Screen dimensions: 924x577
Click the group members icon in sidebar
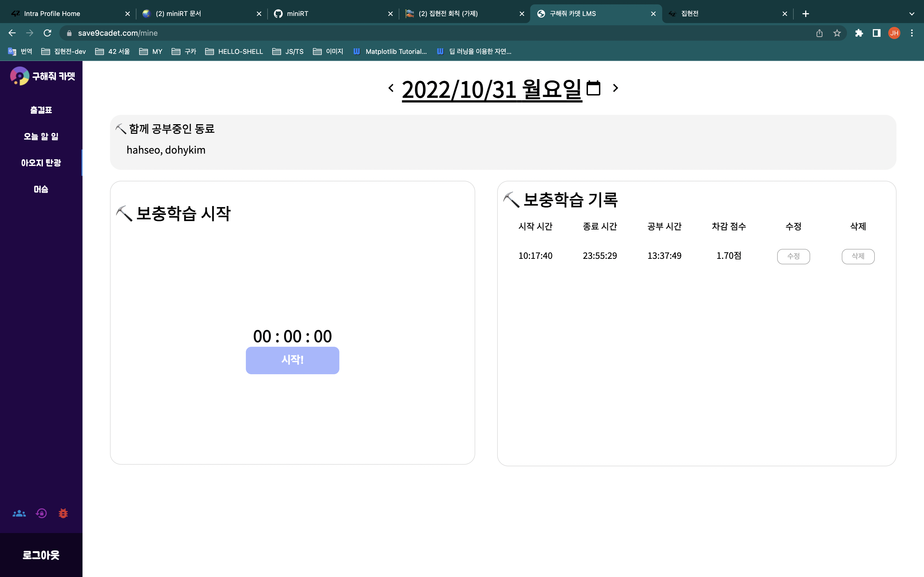[x=19, y=514]
